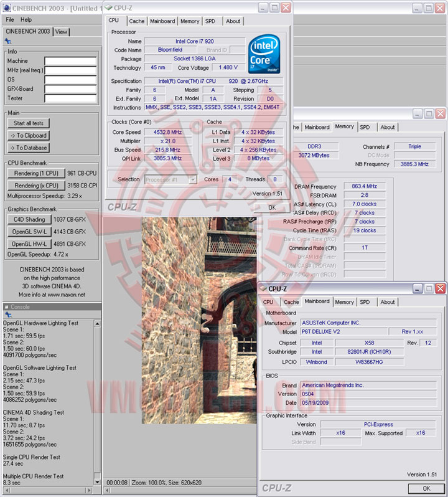Click About tab in the Memory CPU-Z window
Viewport: 448px width, 497px height.
(x=388, y=127)
